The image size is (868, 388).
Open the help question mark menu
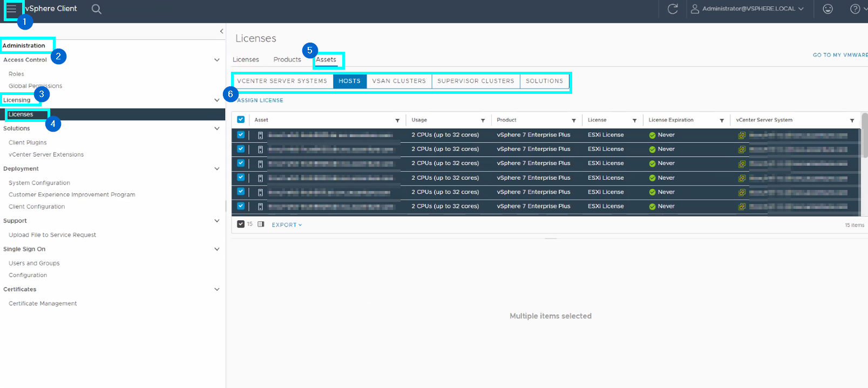(x=856, y=9)
